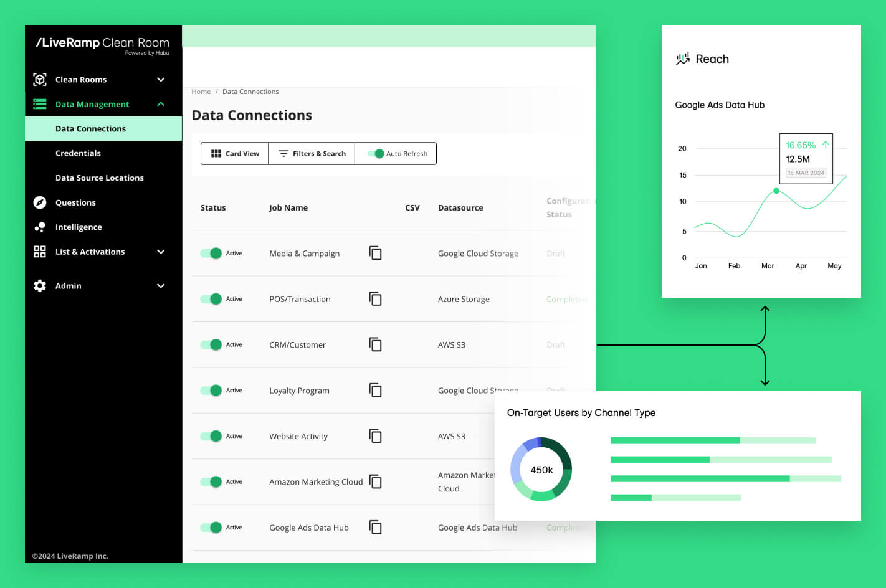The width and height of the screenshot is (886, 588).
Task: Open Admin settings gear icon
Action: [x=39, y=285]
